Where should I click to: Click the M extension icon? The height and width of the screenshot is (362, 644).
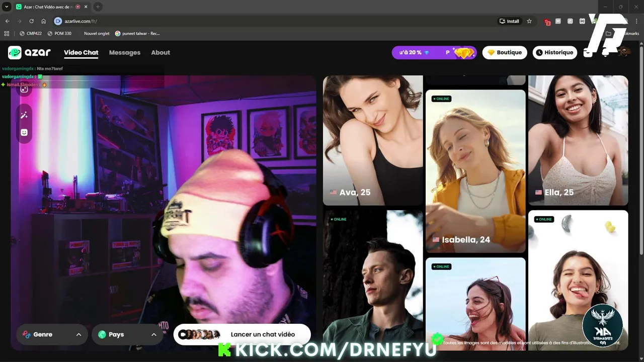click(558, 21)
